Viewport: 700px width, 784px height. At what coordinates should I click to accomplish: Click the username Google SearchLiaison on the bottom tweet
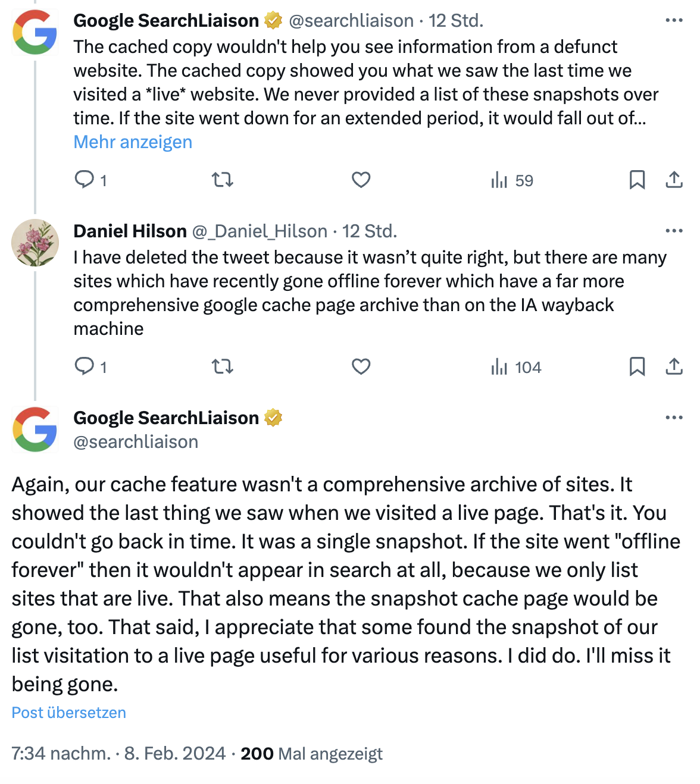(x=167, y=417)
